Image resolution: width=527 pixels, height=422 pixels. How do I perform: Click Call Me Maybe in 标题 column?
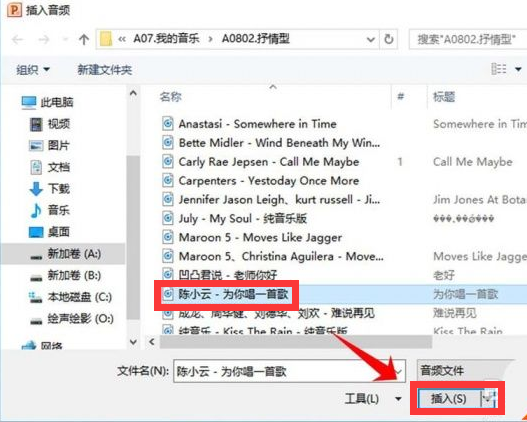point(473,162)
